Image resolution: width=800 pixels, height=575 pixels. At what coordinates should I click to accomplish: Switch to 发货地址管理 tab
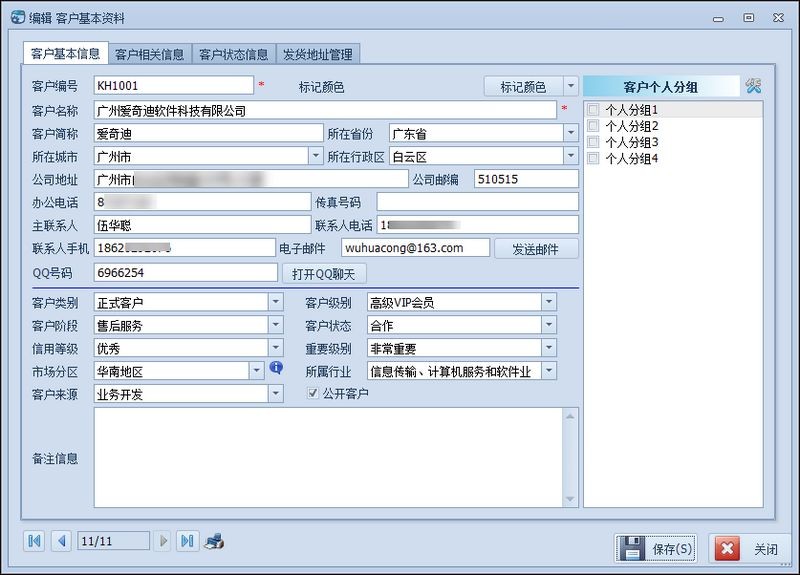coord(318,54)
